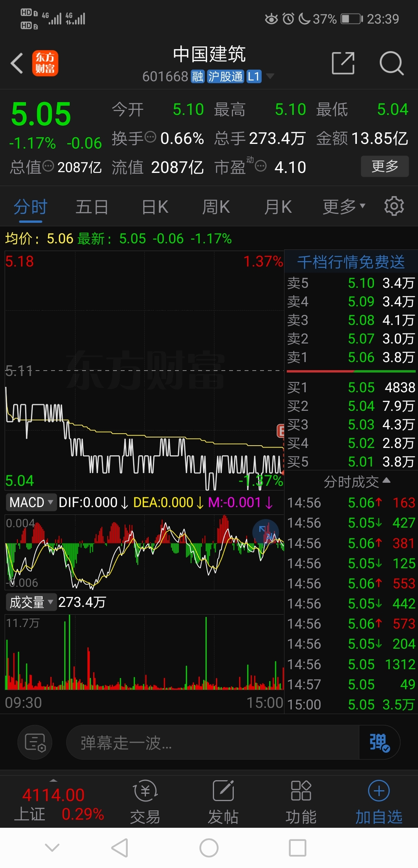Open 更多 chart period dropdown
This screenshot has width=418, height=868.
344,207
